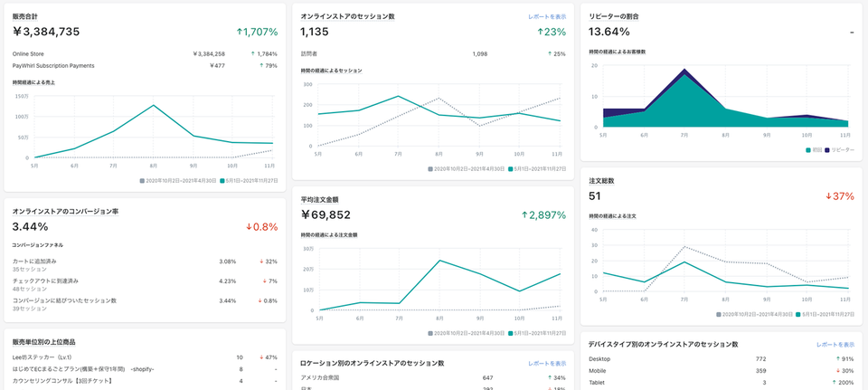
Task: Click the teal legend swatch under the 時間の経過による注文金額 chart
Action: 510,334
